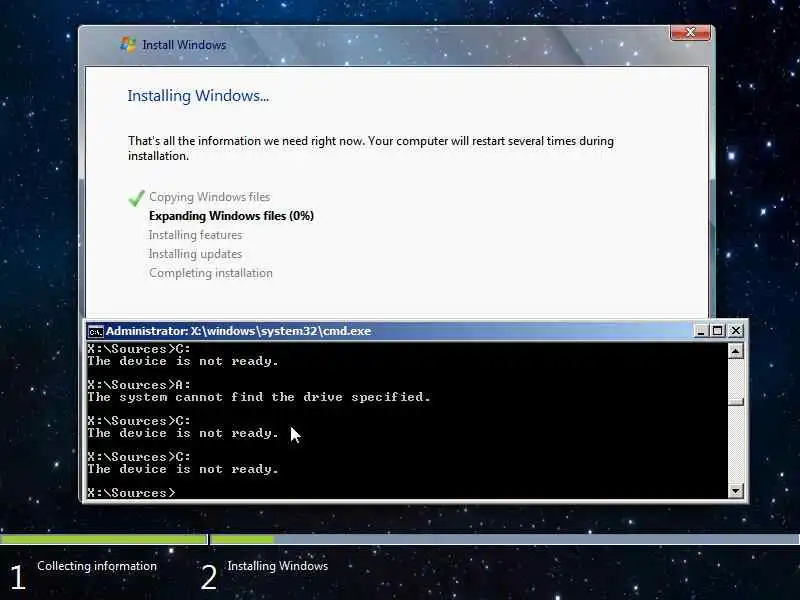Click the 'That's all the information we need' paragraph

371,148
